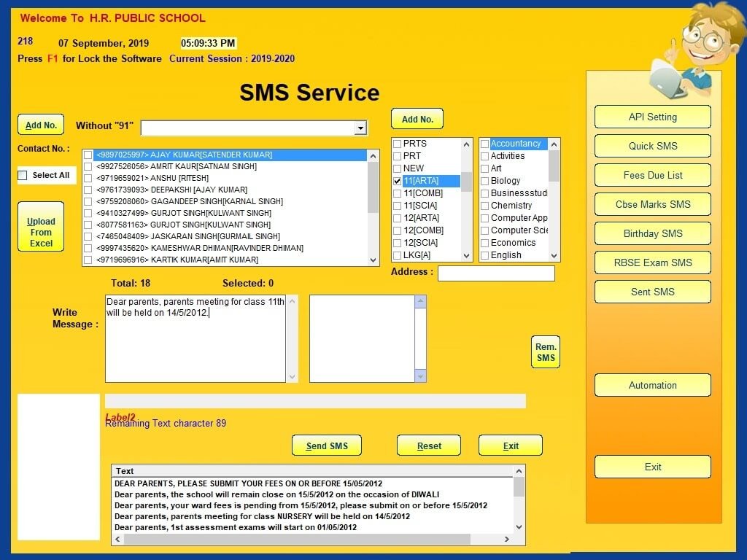
Task: Check the 11[SCIA] class checkbox
Action: pos(397,206)
